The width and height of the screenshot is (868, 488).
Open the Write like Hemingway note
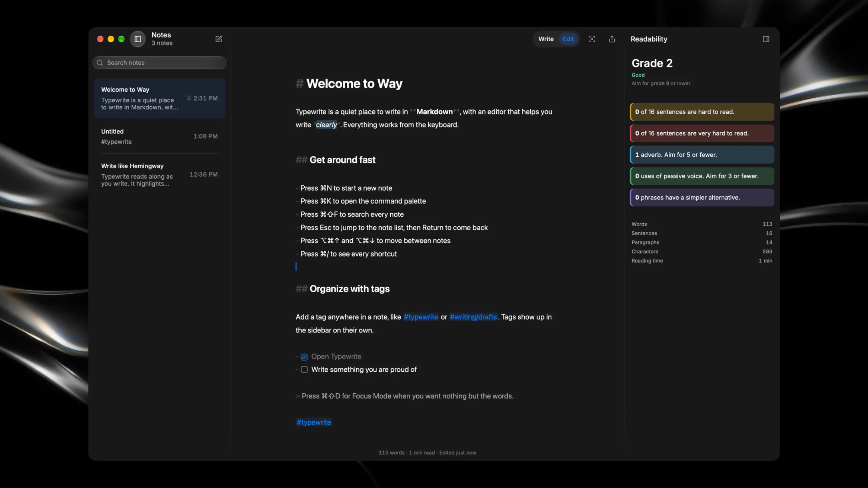pos(159,174)
